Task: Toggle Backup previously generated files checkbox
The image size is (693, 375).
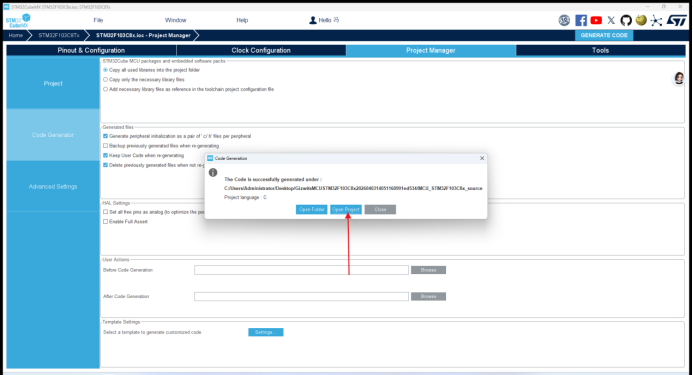Action: point(105,145)
